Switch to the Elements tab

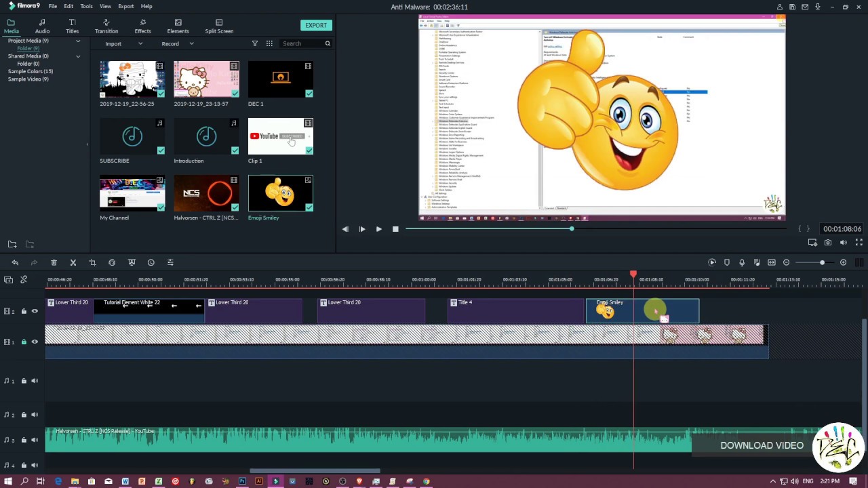[x=178, y=26]
